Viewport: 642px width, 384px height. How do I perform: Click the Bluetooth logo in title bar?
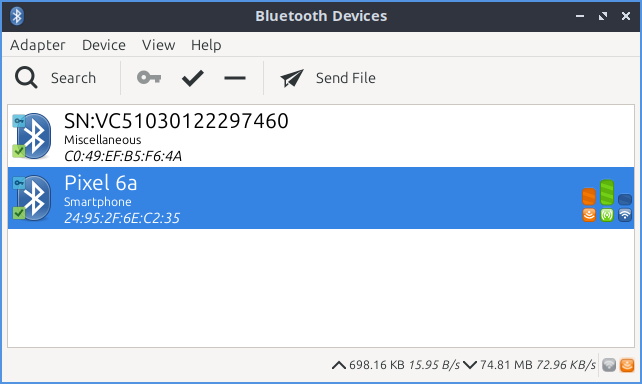[17, 16]
